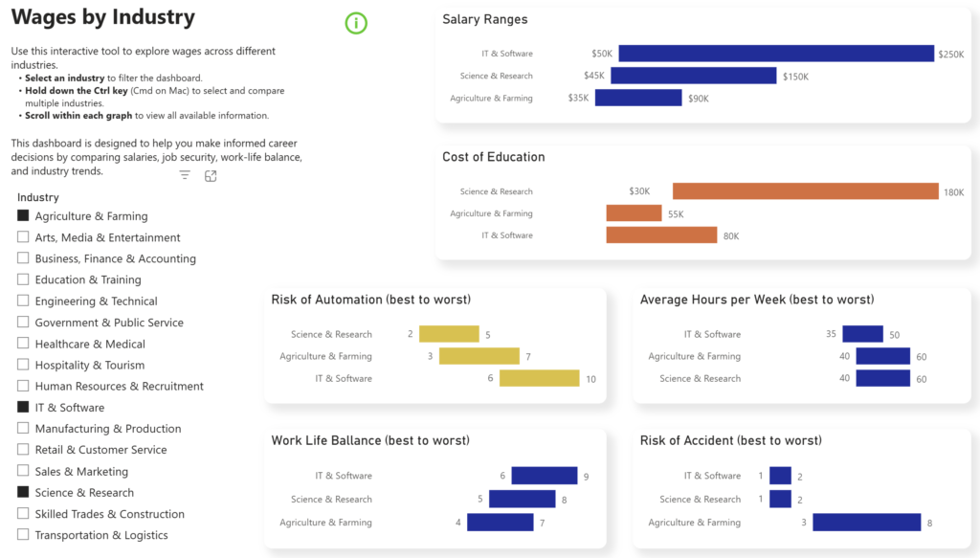Check the Government & Public Service box
Screen dimensions: 980x558
click(23, 322)
